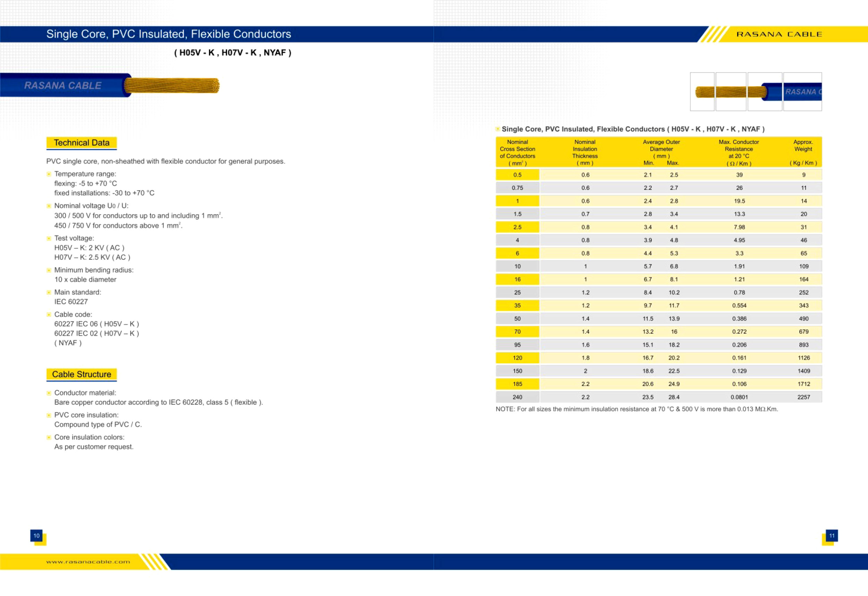Click the 0.75 cross section cell
This screenshot has width=868, height=596.
click(517, 188)
